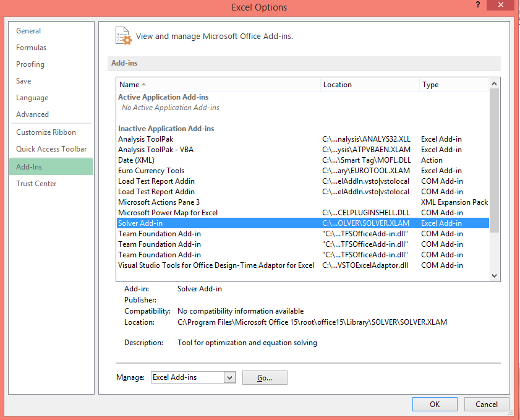Click the VSTOExcelAdaptor.dll location cell

click(365, 265)
